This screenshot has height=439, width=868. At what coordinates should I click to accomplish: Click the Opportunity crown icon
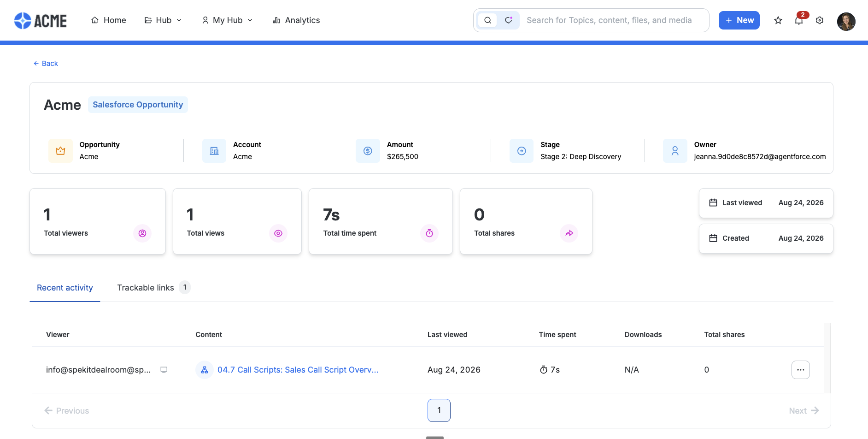(60, 151)
